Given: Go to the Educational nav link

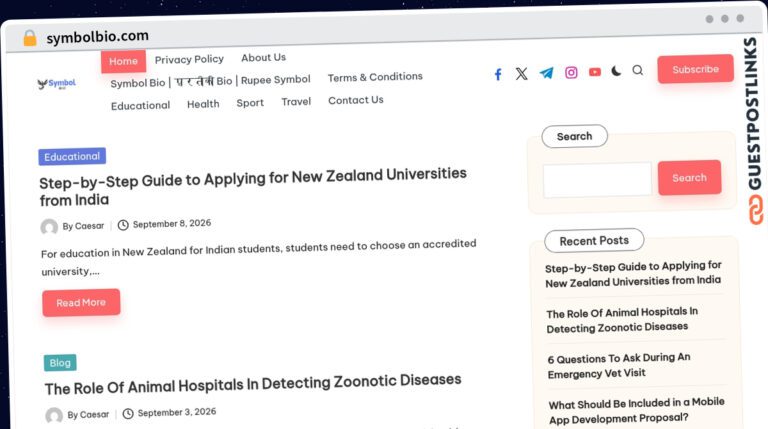Looking at the screenshot, I should (x=141, y=106).
